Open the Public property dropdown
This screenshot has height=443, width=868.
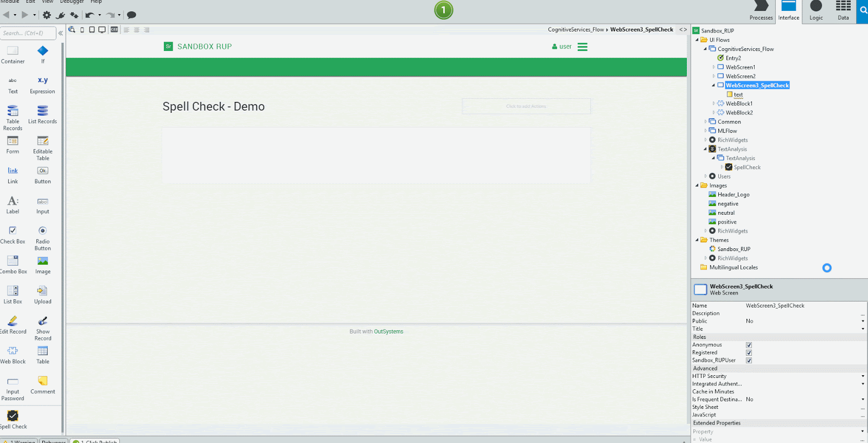(863, 321)
